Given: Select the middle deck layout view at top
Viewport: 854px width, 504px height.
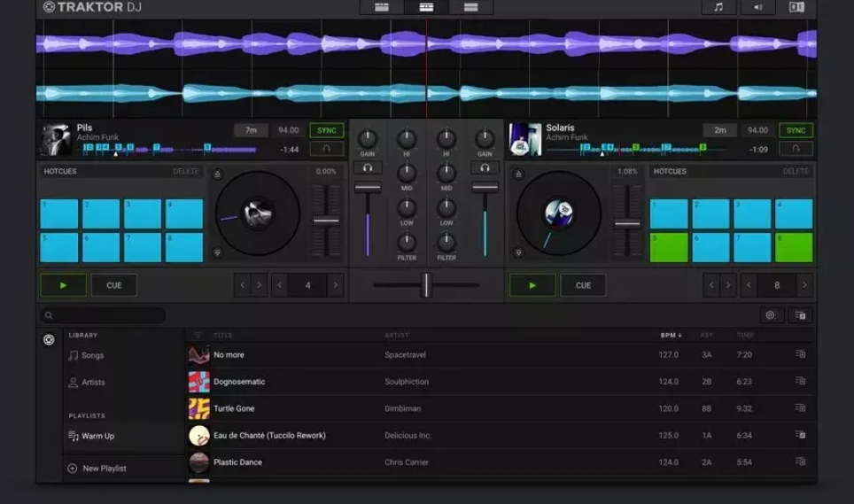Looking at the screenshot, I should point(426,7).
